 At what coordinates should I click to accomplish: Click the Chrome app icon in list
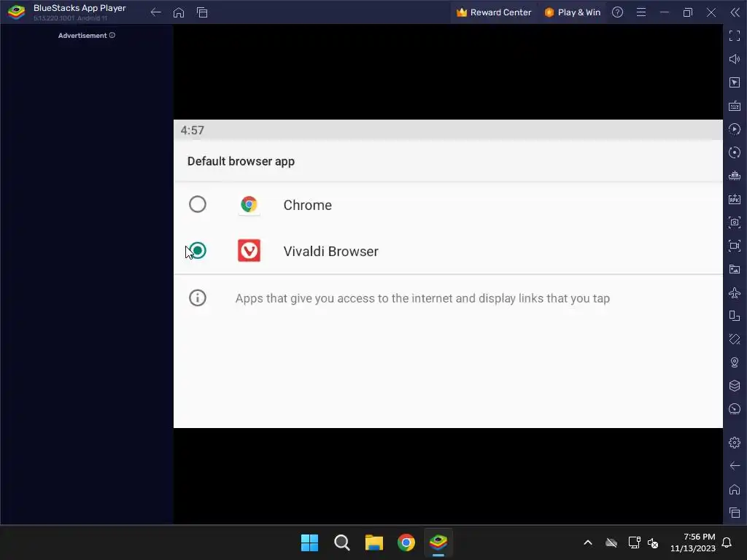click(x=249, y=205)
